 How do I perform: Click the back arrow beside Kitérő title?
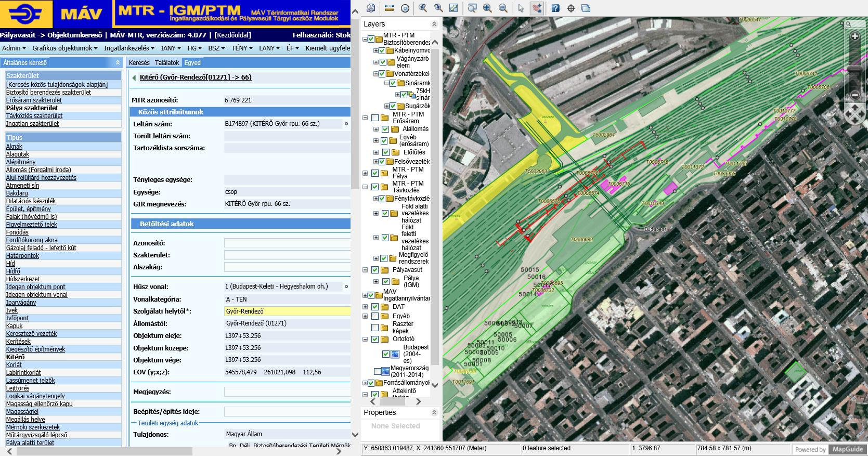[135, 77]
